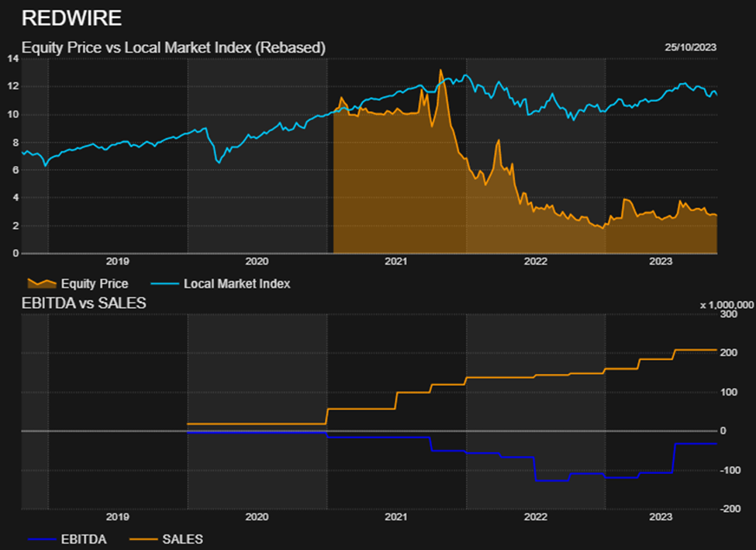
Task: Select 2022 on the lower chart's time axis
Action: (x=535, y=517)
